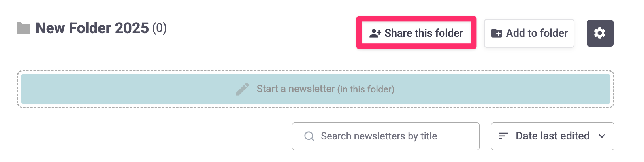Click the Add to folder label
The image size is (644, 162).
(x=537, y=33)
